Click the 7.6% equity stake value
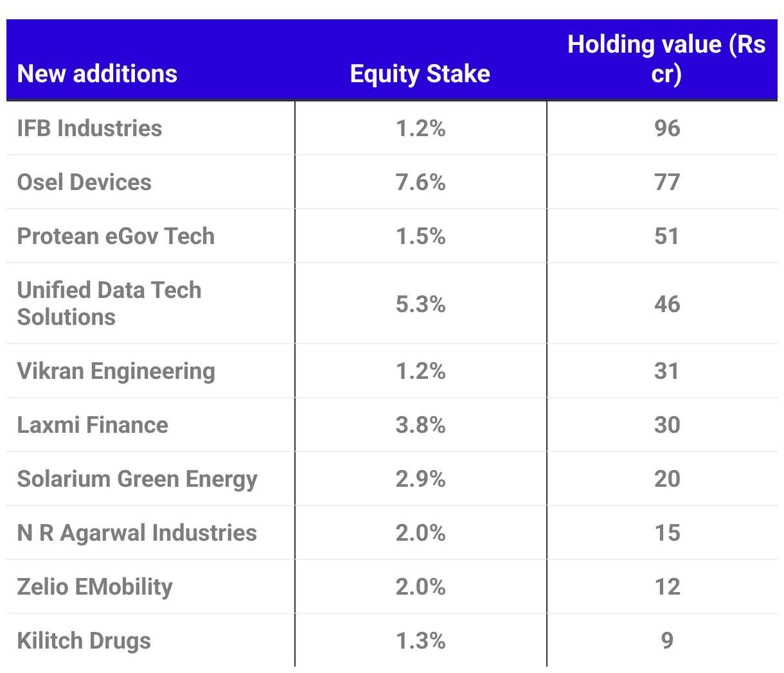Viewport: 784px width, 673px height. click(x=421, y=182)
